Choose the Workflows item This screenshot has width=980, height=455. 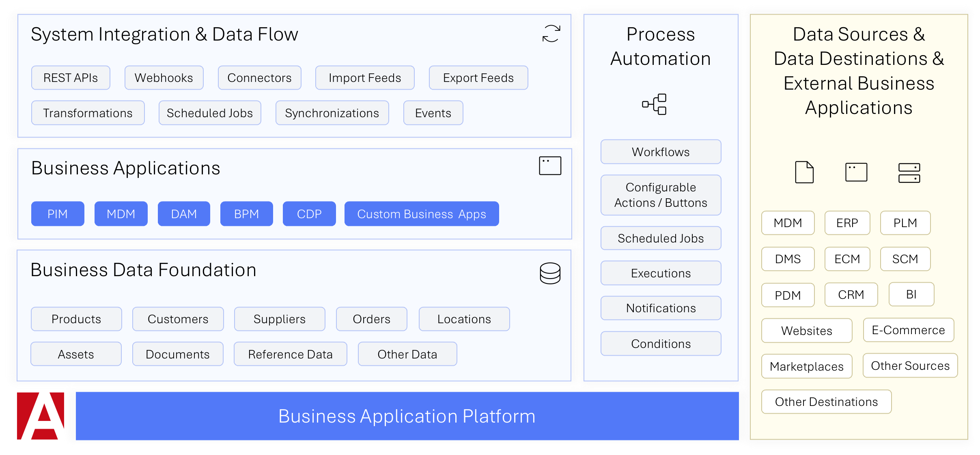pyautogui.click(x=661, y=152)
